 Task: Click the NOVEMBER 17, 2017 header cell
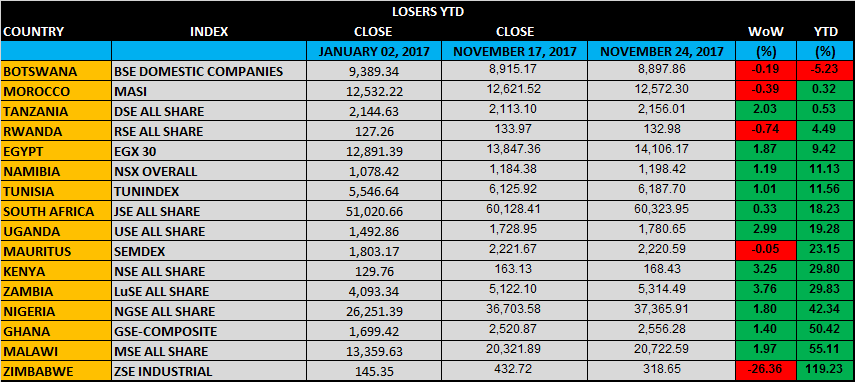tap(515, 52)
